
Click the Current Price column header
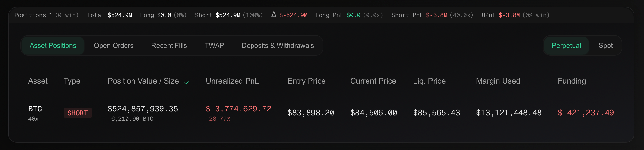(x=373, y=81)
